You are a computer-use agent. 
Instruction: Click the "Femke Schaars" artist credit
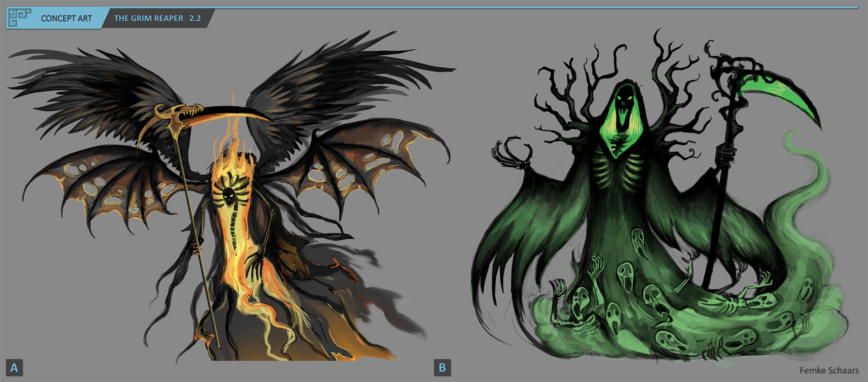coord(829,370)
